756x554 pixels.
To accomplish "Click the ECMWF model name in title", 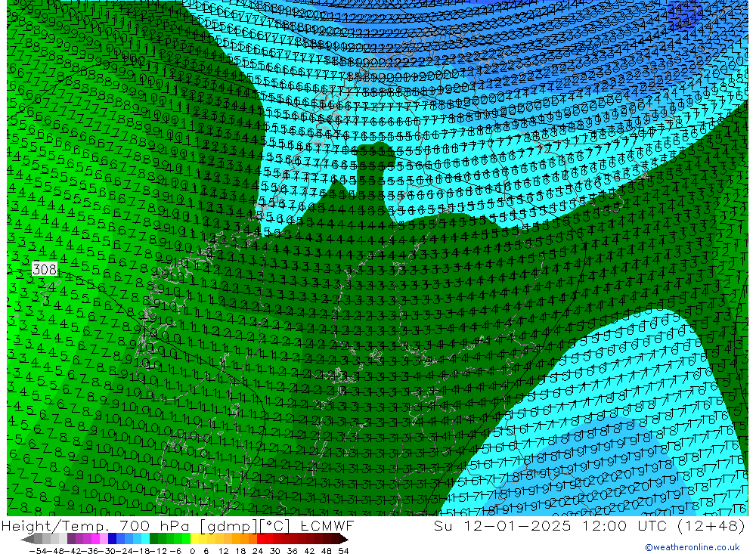I will 327,526.
